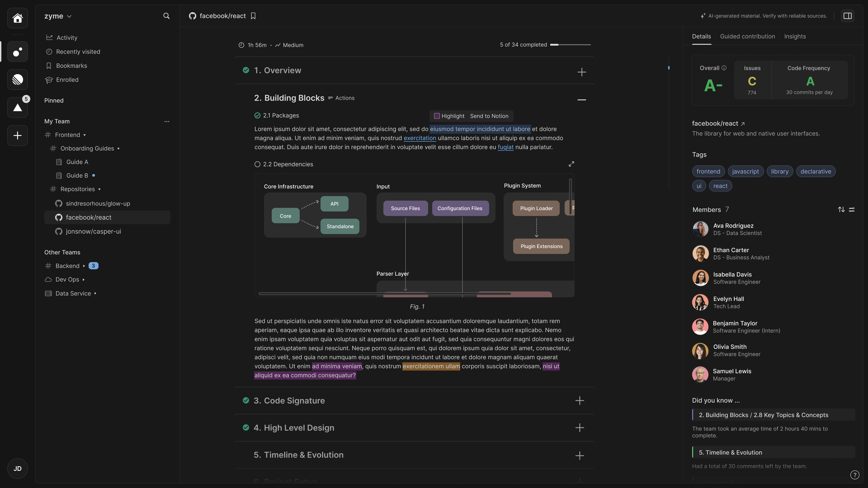Collapse the 2. Building Blocks section
This screenshot has width=868, height=488.
[582, 100]
